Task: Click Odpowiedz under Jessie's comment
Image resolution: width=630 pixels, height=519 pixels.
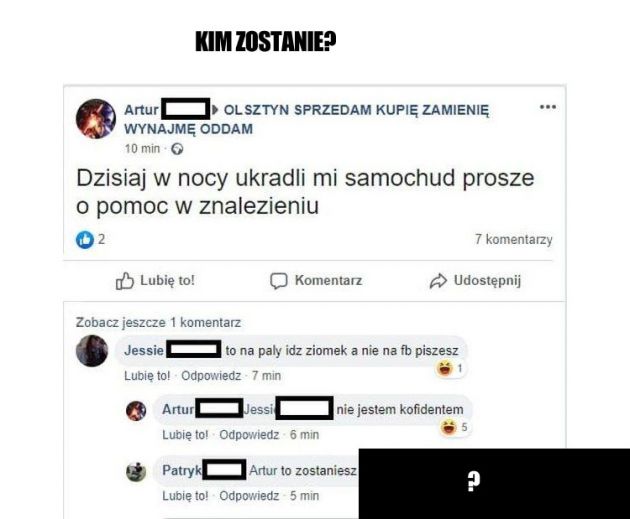Action: click(211, 376)
